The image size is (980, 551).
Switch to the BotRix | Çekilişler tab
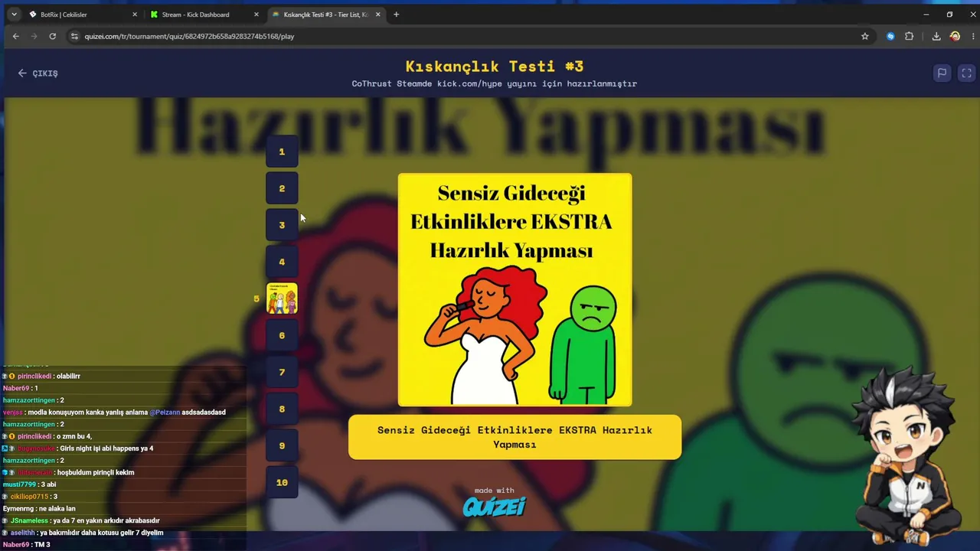point(82,15)
